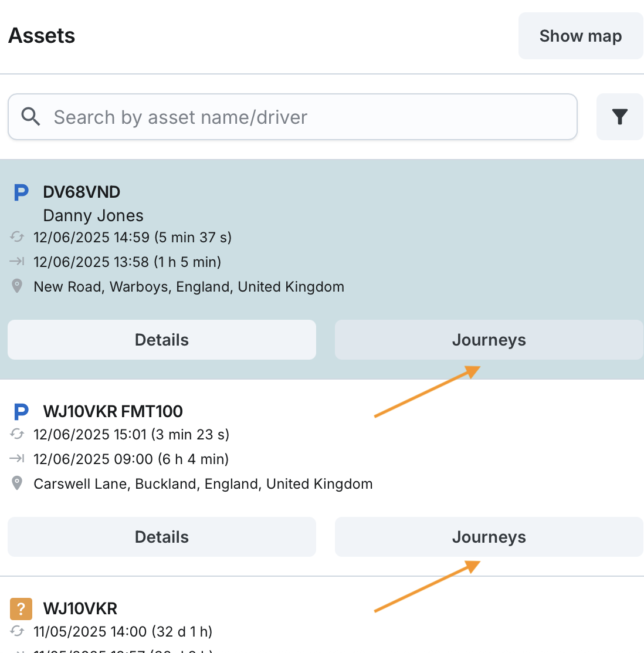View Details for WJ10VKR FMT100

[x=162, y=537]
